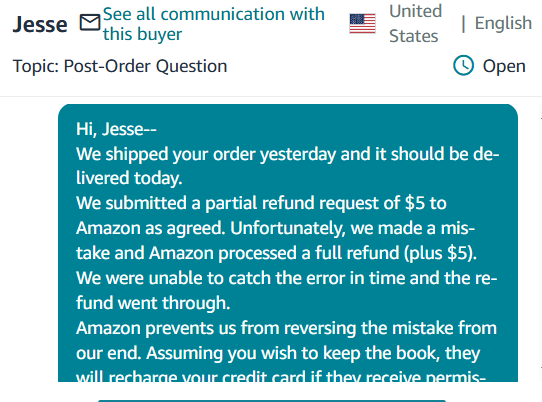542x402 pixels.
Task: Click the teal bar below the message
Action: [272, 401]
